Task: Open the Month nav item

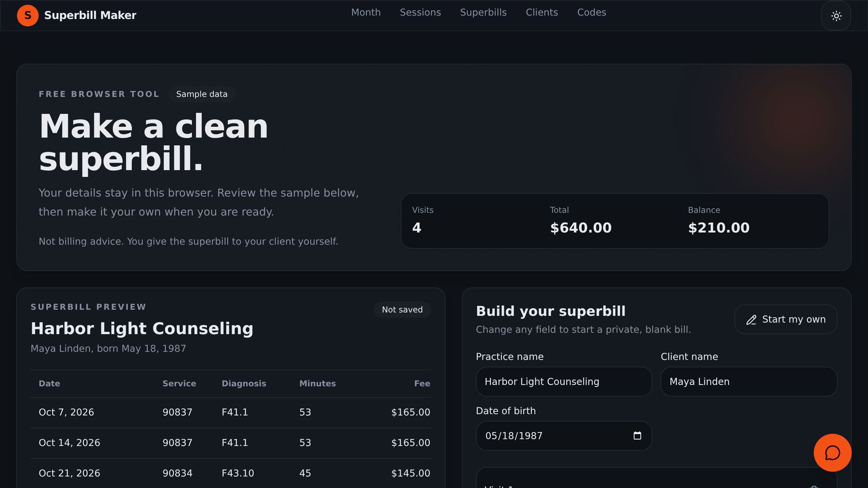Action: tap(366, 13)
